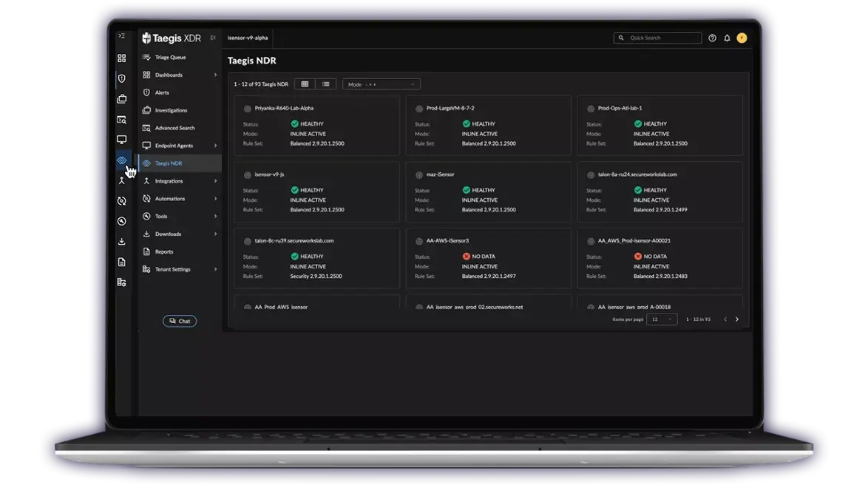Open Priyanka-R640-Lab-Alpha sensor card
This screenshot has height=488, width=868.
pos(316,126)
